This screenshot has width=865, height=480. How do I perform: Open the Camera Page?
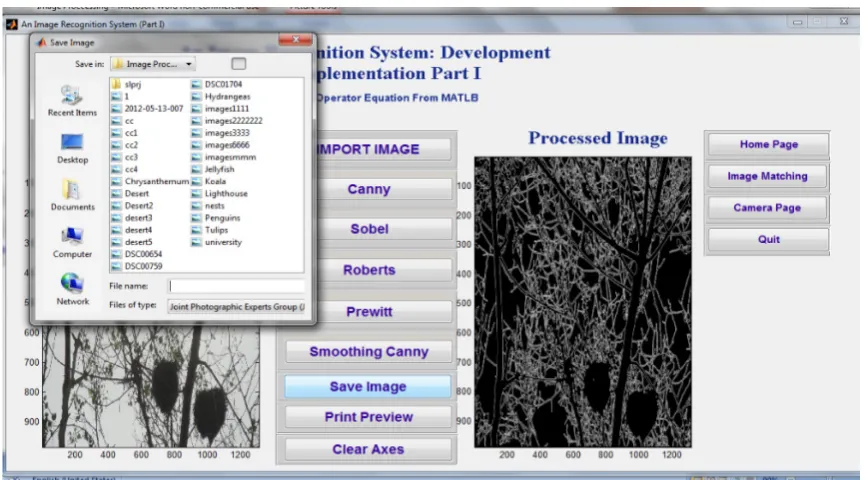click(x=767, y=208)
